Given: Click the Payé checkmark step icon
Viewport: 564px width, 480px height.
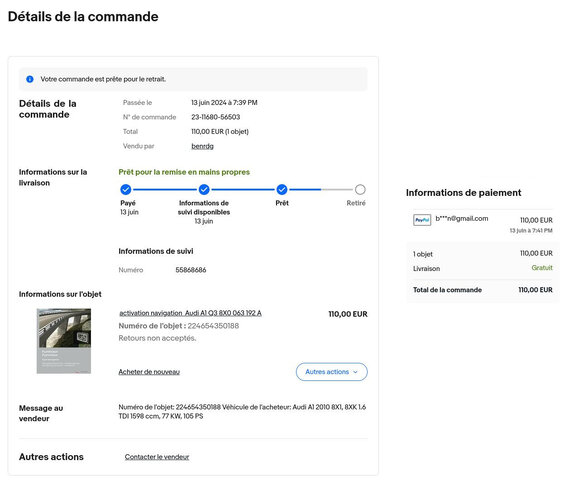Looking at the screenshot, I should 126,189.
